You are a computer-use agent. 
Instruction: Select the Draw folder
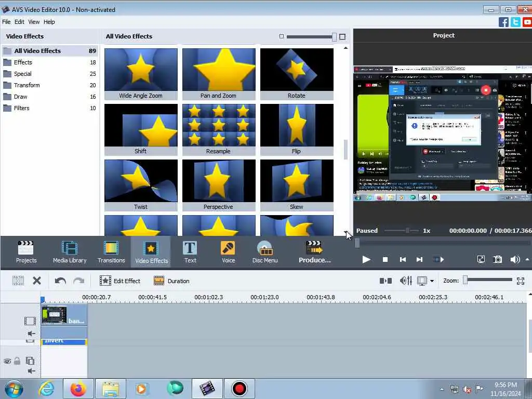(49, 97)
